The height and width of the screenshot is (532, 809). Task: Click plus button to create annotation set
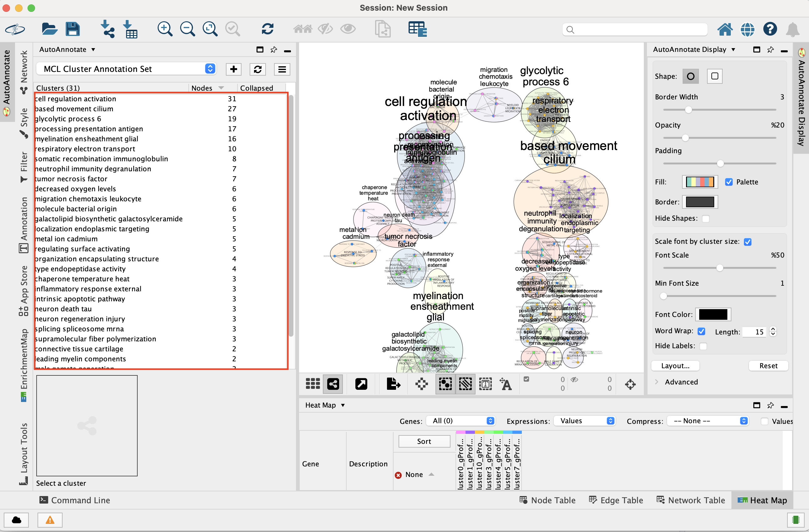pyautogui.click(x=233, y=69)
